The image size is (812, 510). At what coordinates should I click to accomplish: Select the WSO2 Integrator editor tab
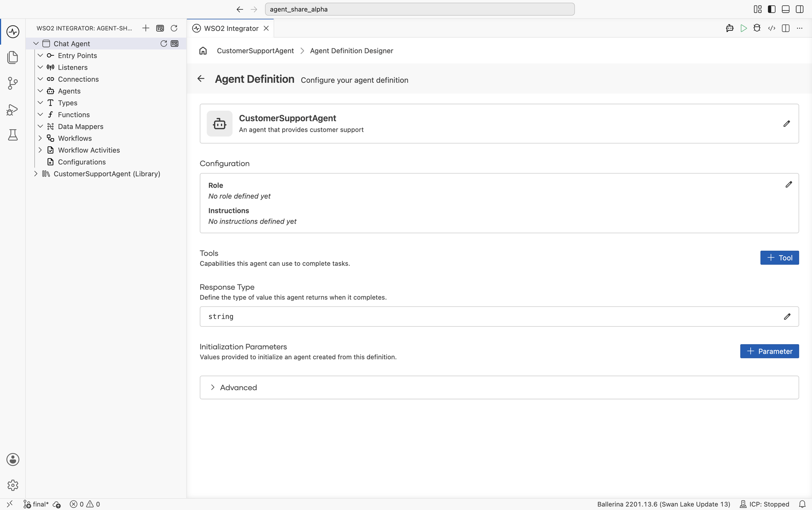pos(231,28)
